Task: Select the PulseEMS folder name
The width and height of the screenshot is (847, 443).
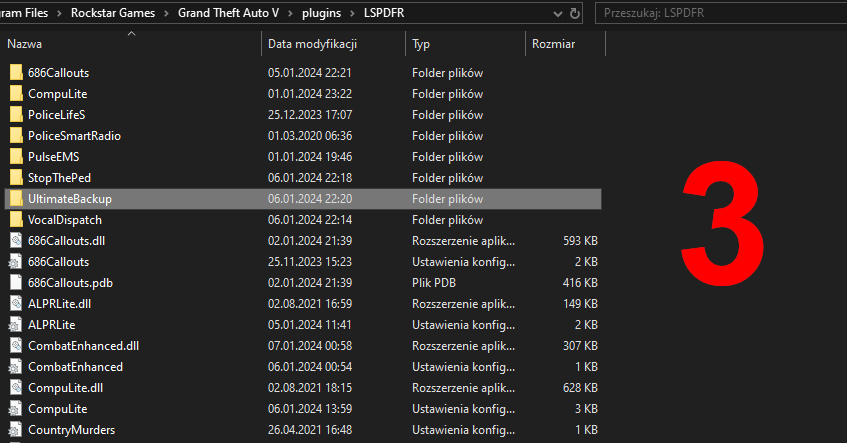Action: coord(53,157)
